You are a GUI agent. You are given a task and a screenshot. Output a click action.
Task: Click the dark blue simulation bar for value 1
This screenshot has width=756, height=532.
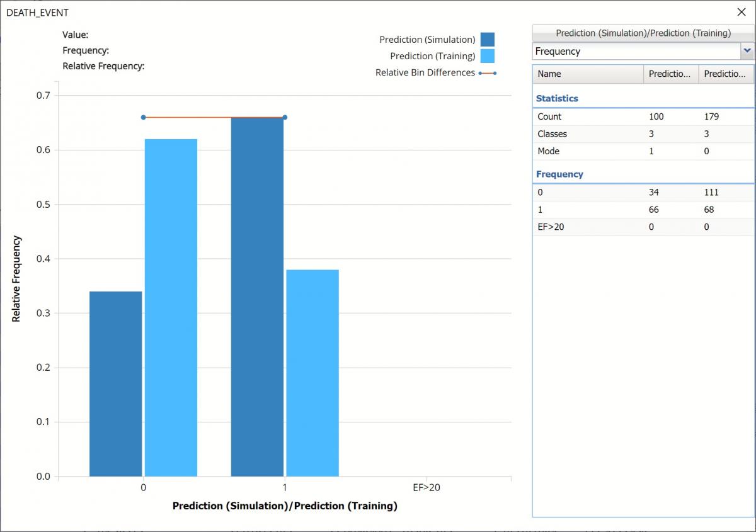[x=257, y=296]
